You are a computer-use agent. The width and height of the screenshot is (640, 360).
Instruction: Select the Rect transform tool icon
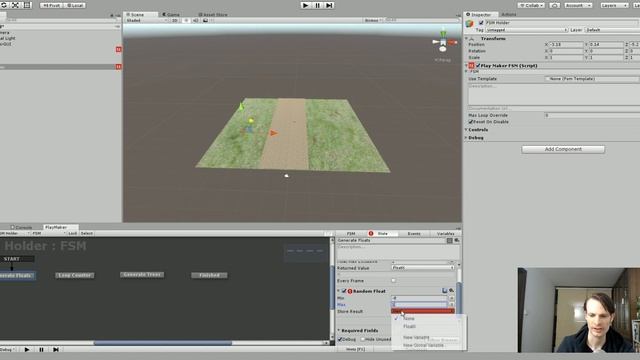point(27,5)
